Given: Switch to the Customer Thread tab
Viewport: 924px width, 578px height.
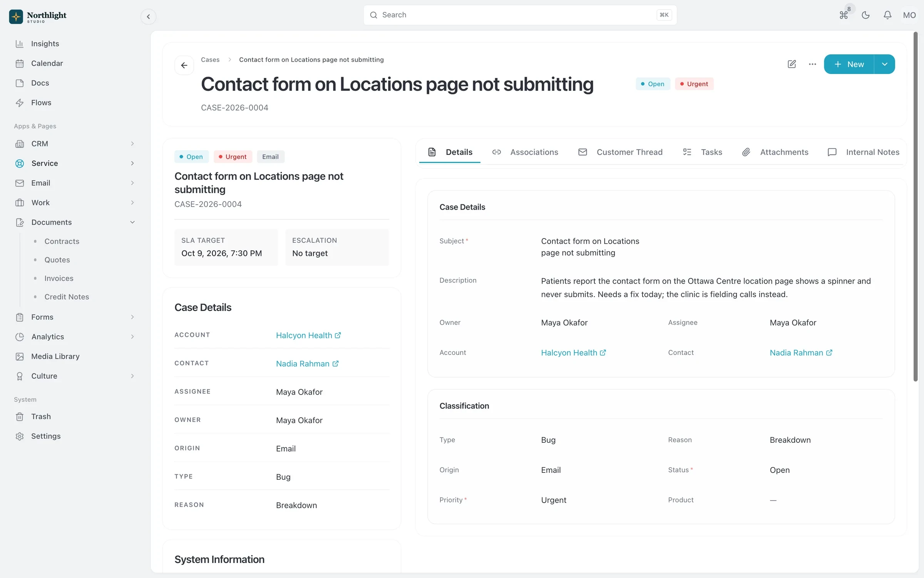Looking at the screenshot, I should [x=620, y=152].
